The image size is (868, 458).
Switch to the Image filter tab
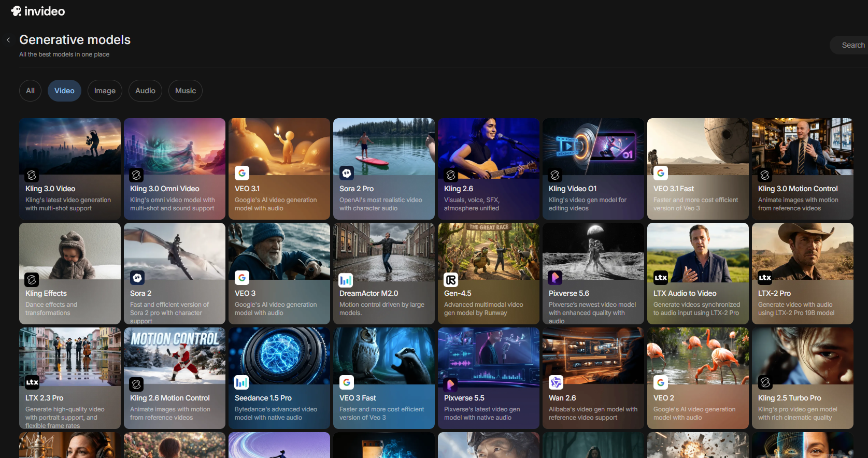point(105,91)
